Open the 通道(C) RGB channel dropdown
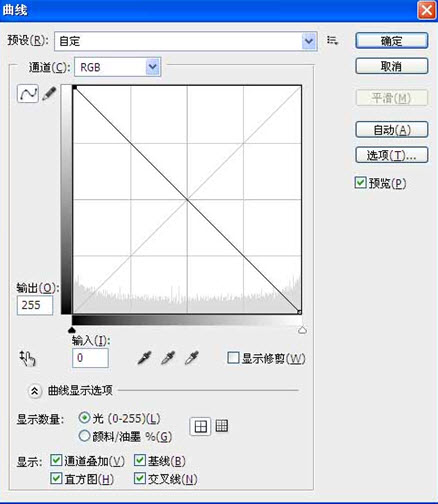Image resolution: width=438 pixels, height=504 pixels. (118, 67)
